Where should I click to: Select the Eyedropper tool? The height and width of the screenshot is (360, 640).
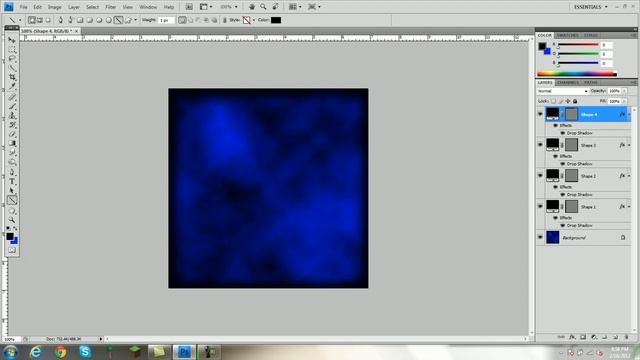pos(12,87)
